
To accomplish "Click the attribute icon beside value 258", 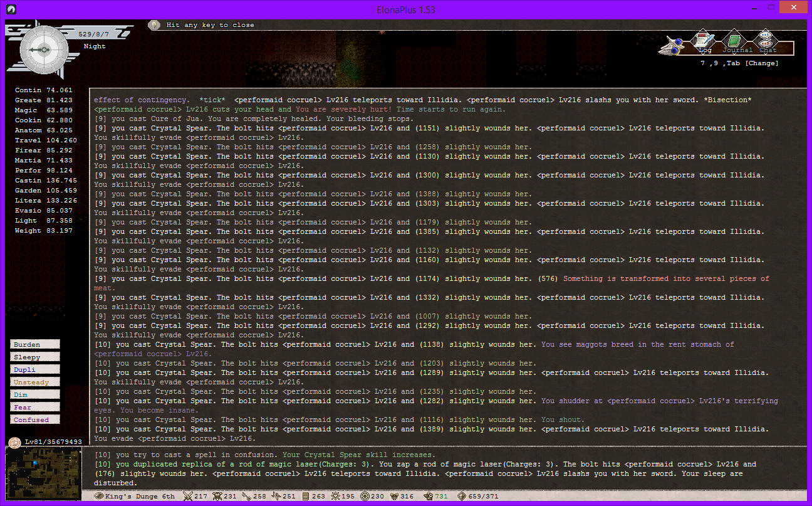I will coord(246,497).
